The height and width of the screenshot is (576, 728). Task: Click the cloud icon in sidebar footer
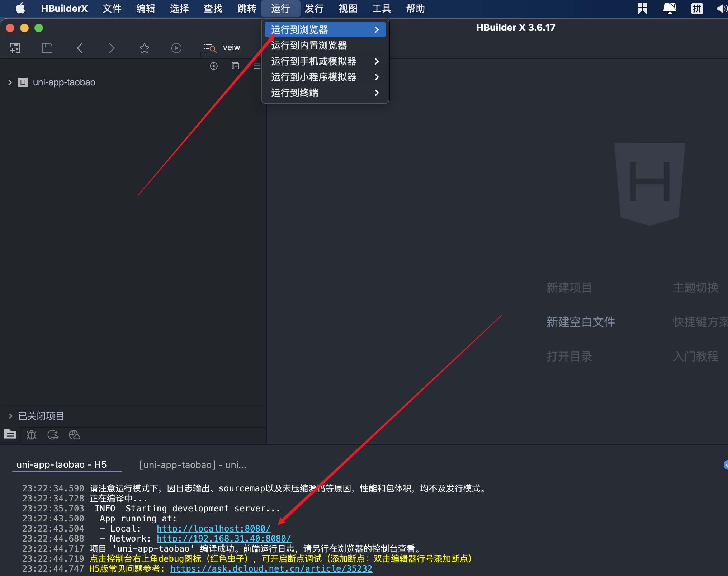(x=74, y=435)
